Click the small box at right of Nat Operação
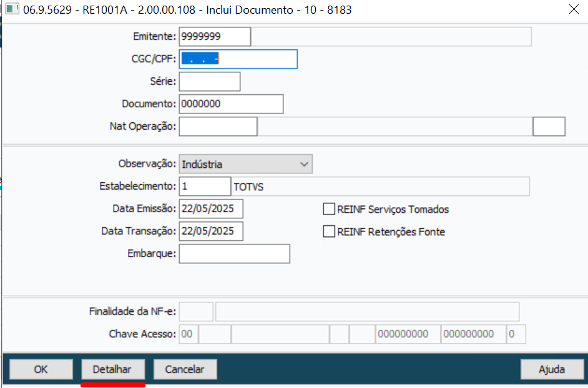This screenshot has height=388, width=588. [x=549, y=127]
